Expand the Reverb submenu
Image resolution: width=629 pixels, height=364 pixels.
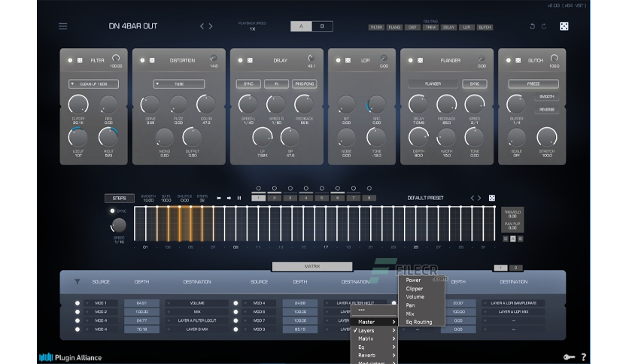coord(374,355)
